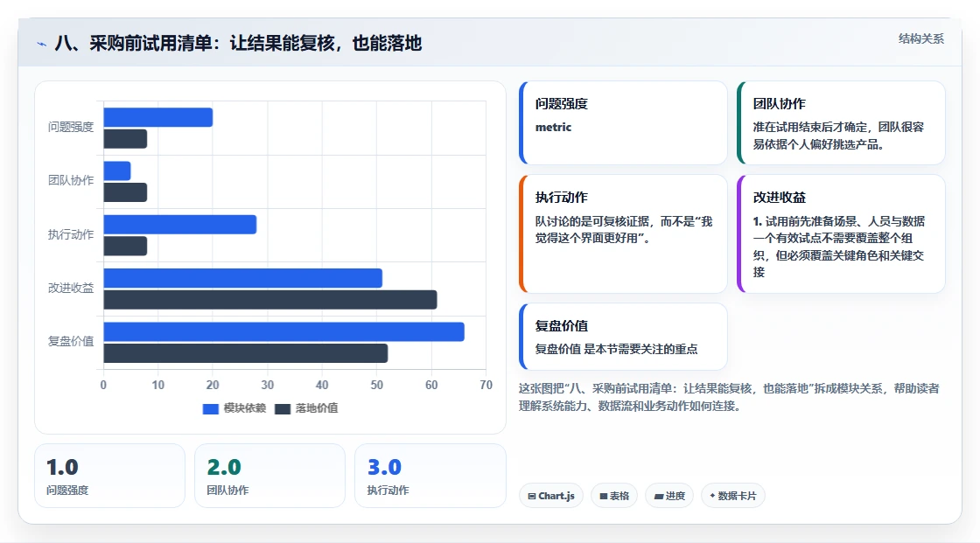Select the Chart.js tag chip
Screen dimensions: 980x543
550,496
